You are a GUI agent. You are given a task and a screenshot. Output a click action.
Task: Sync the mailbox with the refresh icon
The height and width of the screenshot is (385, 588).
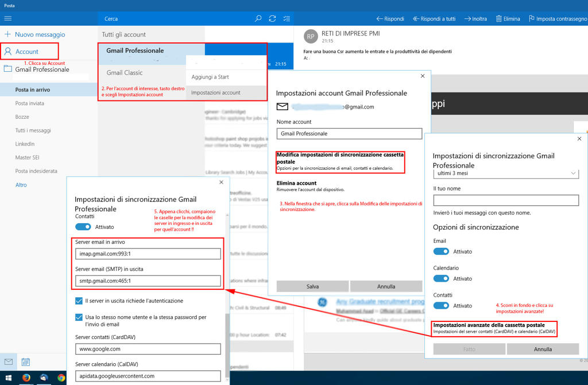(x=272, y=18)
